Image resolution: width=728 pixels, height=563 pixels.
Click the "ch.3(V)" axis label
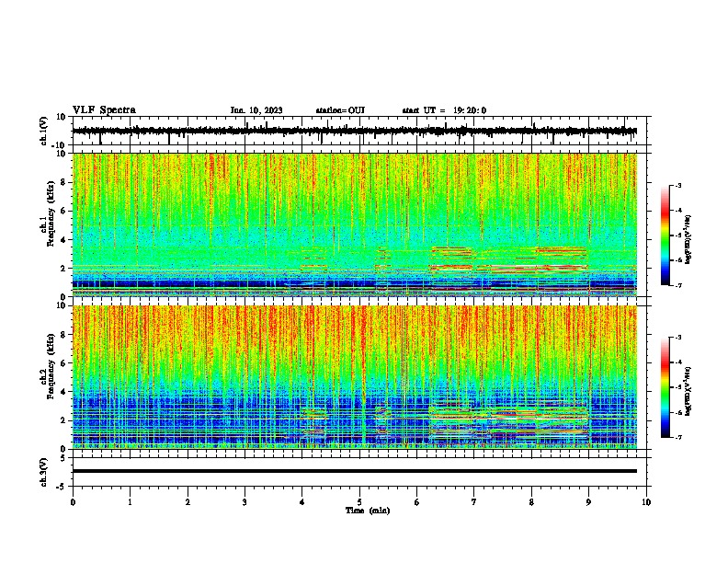[x=44, y=472]
